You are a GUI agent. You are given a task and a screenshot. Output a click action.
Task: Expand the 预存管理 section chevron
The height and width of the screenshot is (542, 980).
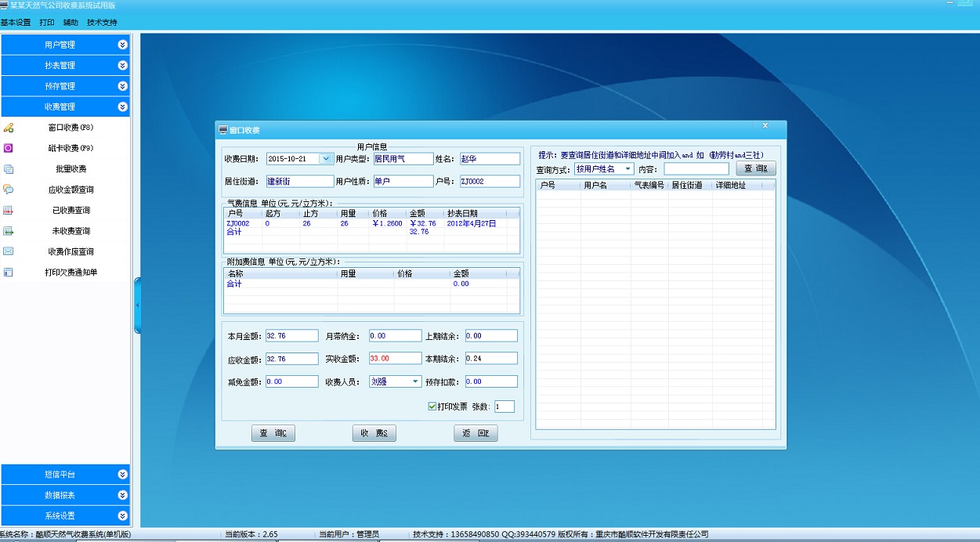tap(122, 86)
